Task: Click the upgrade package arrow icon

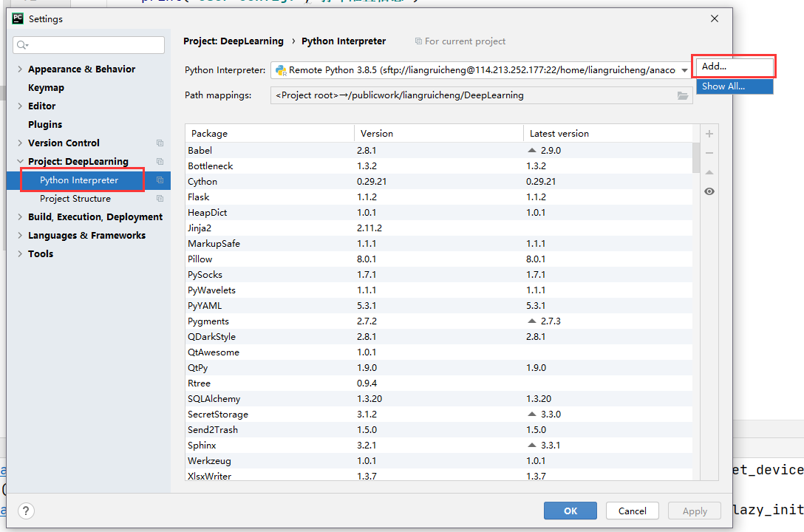Action: point(709,172)
